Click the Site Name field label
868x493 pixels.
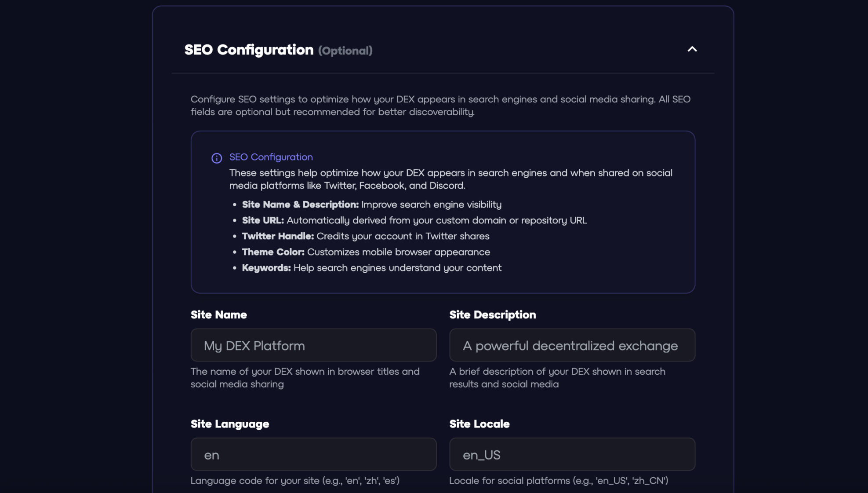[x=218, y=315]
